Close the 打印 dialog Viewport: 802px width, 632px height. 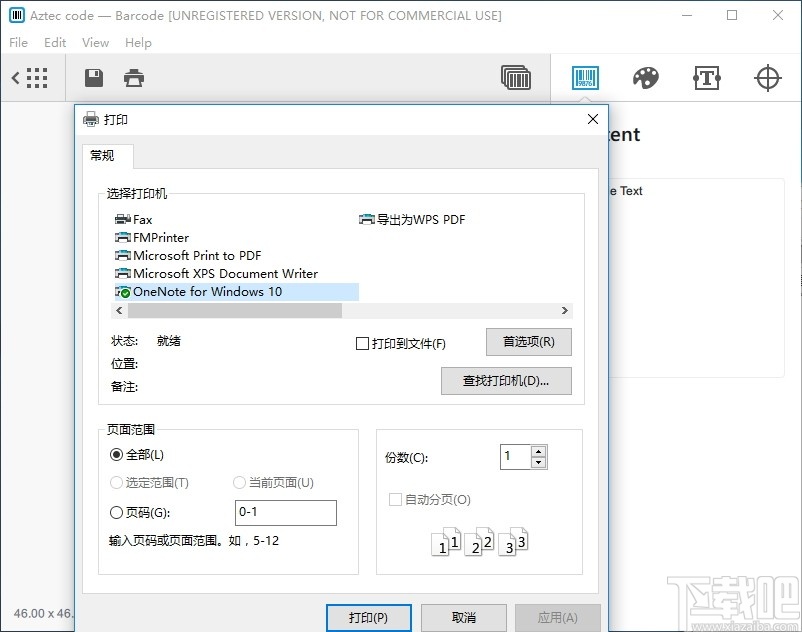pos(593,119)
